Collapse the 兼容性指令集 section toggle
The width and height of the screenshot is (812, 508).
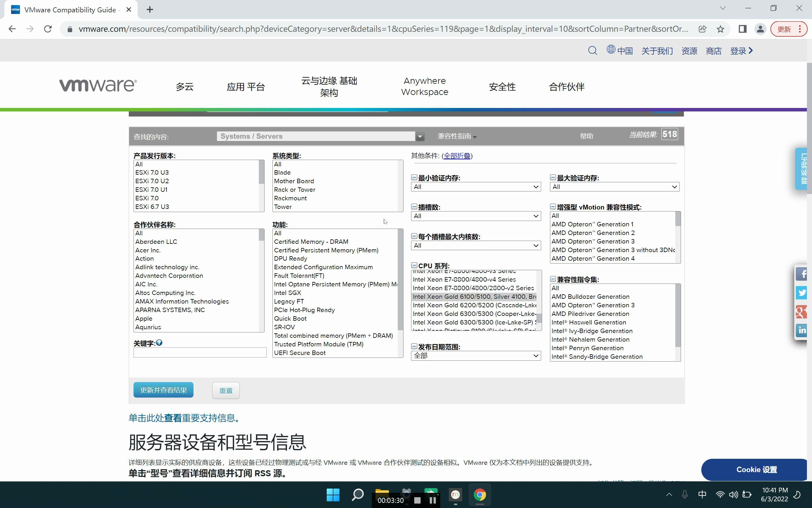(x=553, y=279)
